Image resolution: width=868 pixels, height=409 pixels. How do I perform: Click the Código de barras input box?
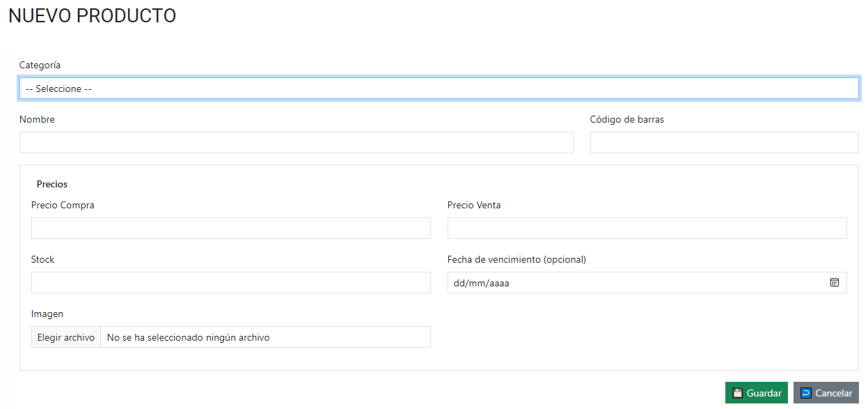[724, 142]
